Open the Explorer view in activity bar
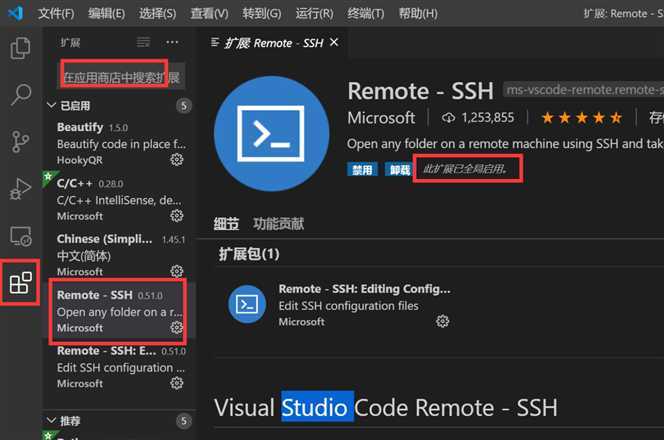 coord(20,48)
